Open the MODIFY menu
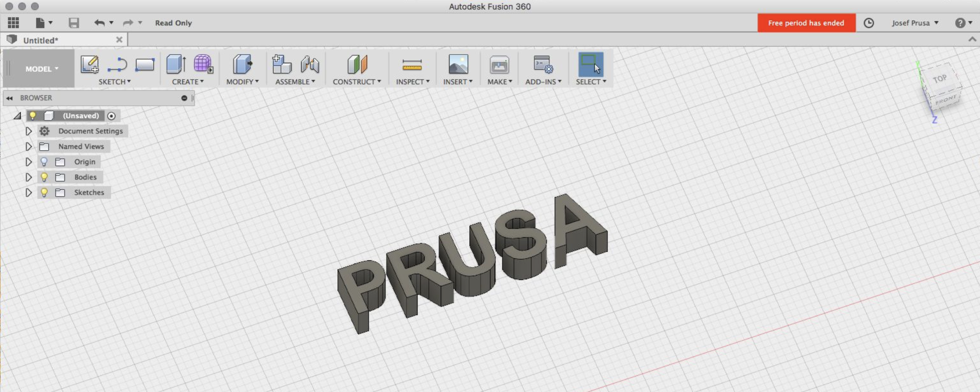 [x=242, y=82]
